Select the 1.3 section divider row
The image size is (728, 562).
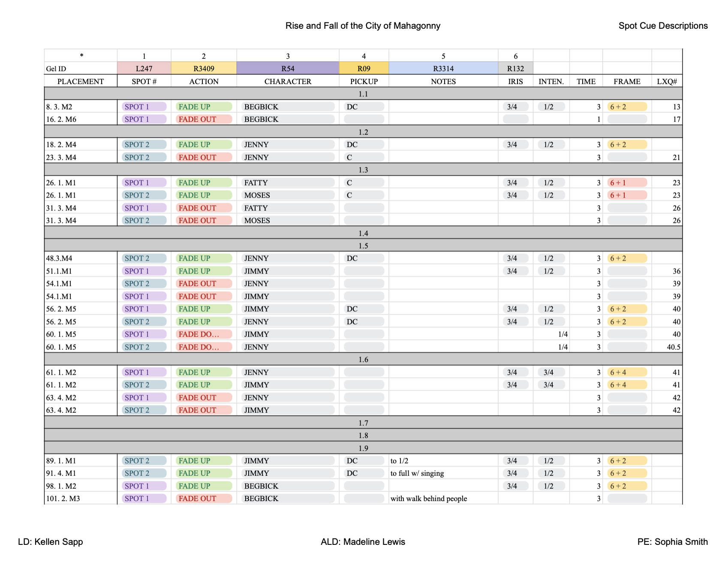(363, 170)
